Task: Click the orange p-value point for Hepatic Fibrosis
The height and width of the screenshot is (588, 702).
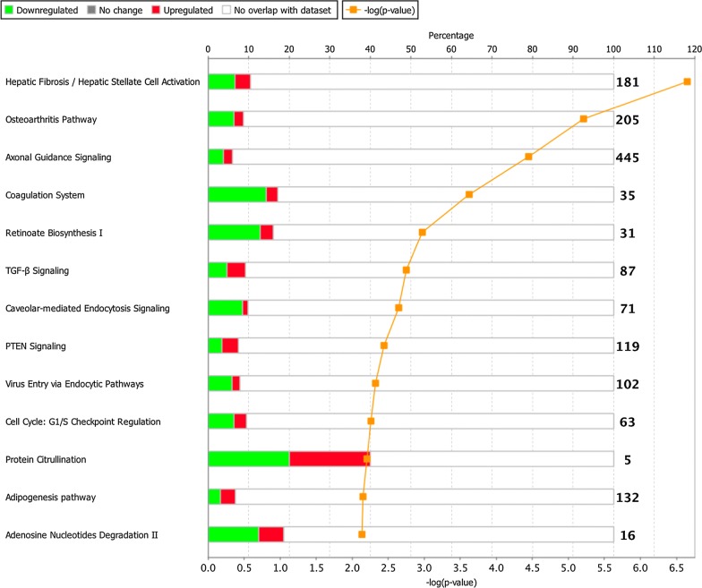Action: click(687, 81)
